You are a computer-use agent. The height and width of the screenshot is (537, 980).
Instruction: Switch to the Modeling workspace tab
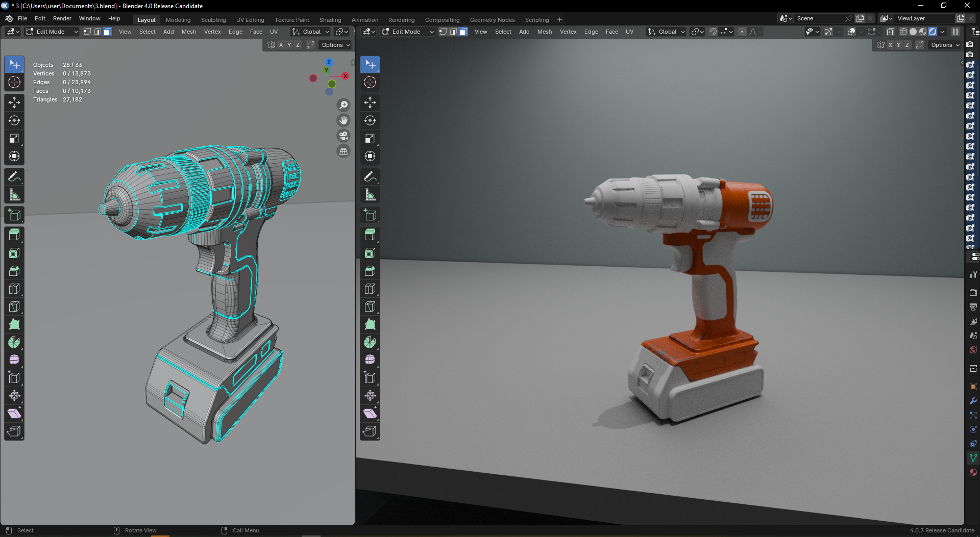(178, 20)
